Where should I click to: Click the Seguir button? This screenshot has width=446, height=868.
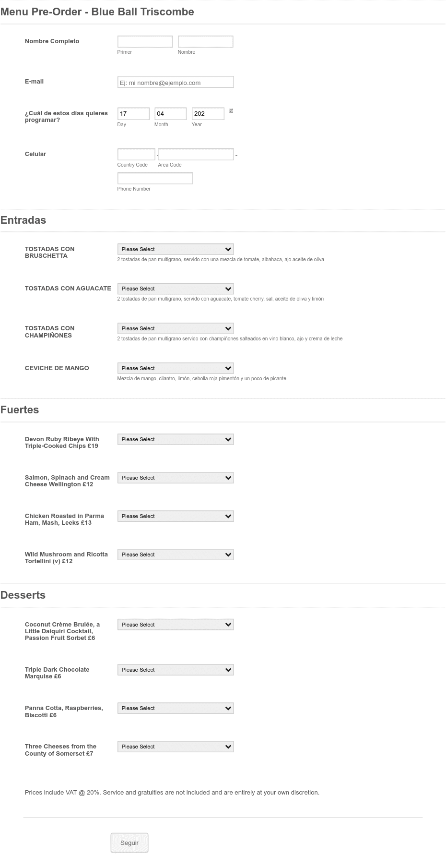click(x=129, y=843)
